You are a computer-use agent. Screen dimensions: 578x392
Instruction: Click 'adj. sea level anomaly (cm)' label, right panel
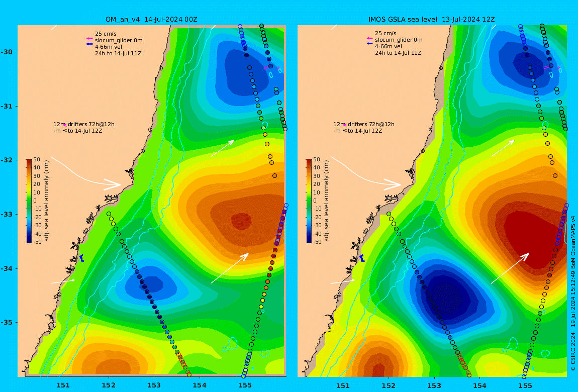coord(326,201)
